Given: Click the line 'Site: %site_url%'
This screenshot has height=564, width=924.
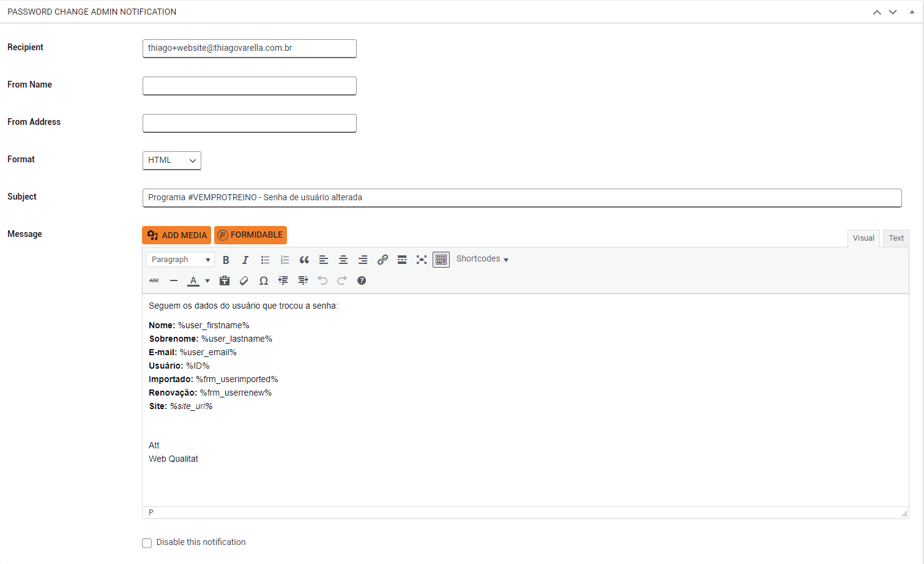Looking at the screenshot, I should [x=181, y=406].
